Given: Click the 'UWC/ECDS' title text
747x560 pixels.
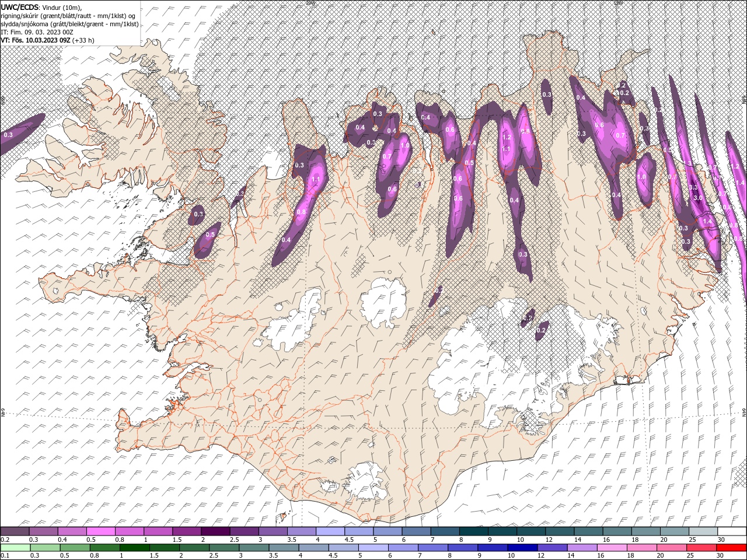Looking at the screenshot, I should point(19,6).
